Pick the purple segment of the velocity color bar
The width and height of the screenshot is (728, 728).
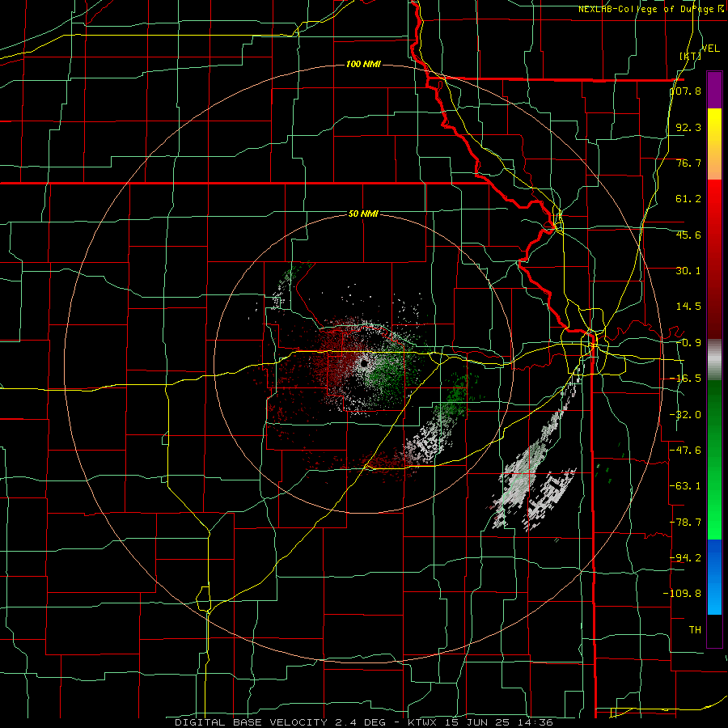tap(714, 90)
